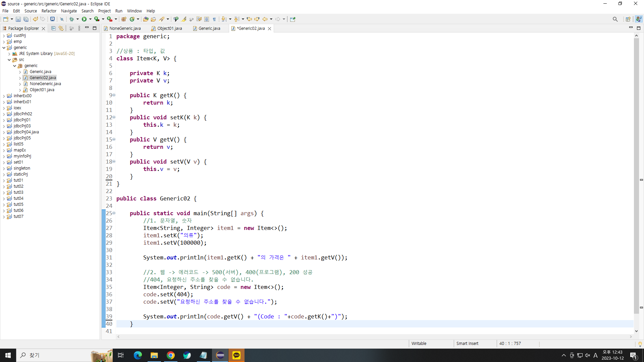Image resolution: width=644 pixels, height=362 pixels.
Task: Click the Windows search box 찾기
Action: coord(54,355)
